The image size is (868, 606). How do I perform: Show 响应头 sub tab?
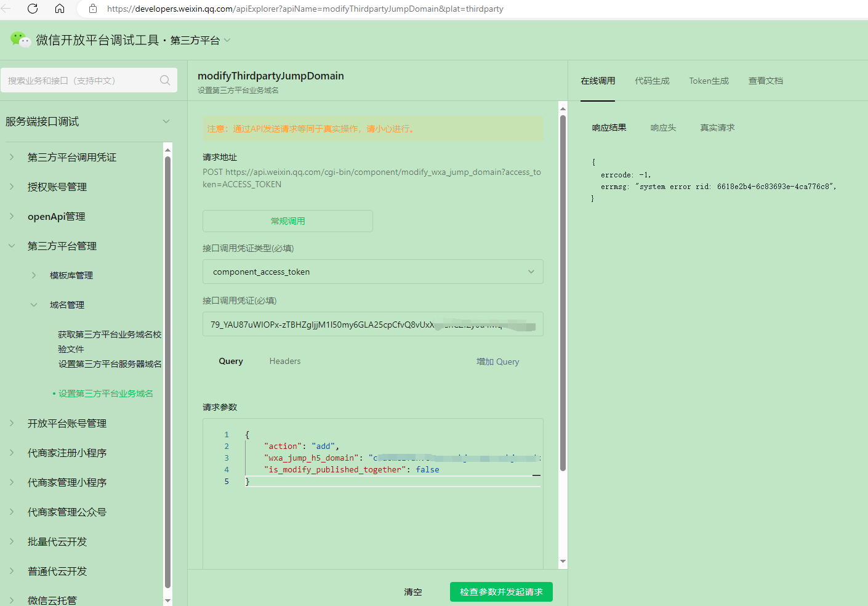663,127
